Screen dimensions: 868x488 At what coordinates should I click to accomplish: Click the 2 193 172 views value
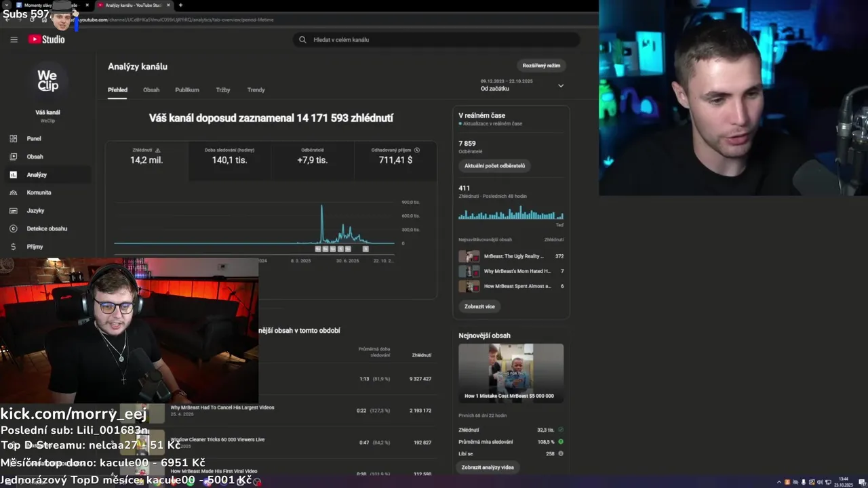(x=420, y=411)
